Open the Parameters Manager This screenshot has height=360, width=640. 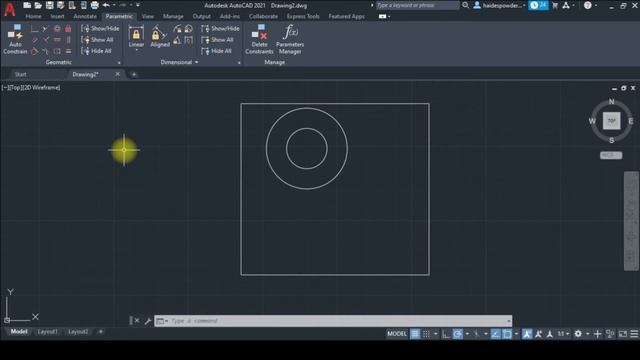pos(290,39)
